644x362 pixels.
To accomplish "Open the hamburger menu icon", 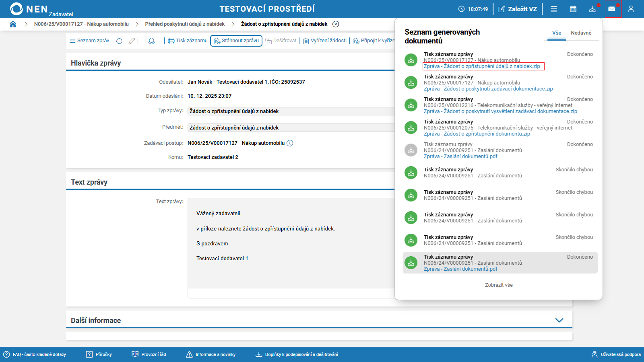I will 554,9.
